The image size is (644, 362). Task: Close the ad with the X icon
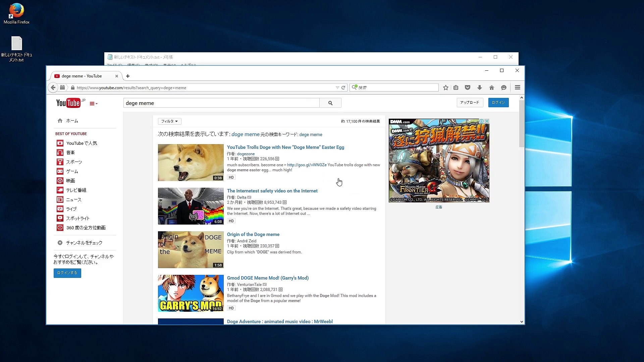[487, 121]
